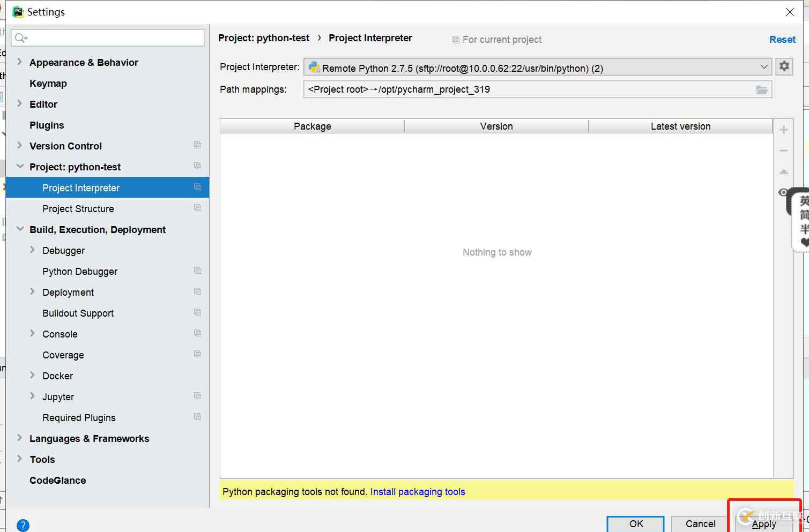809x532 pixels.
Task: Click the Apply button
Action: point(764,524)
